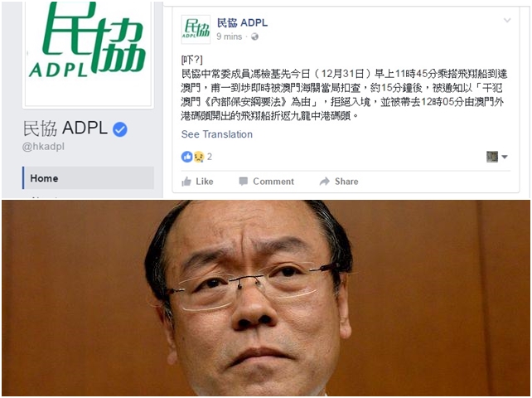532x398 pixels.
Task: Click the Comment speech bubble icon
Action: tap(243, 182)
